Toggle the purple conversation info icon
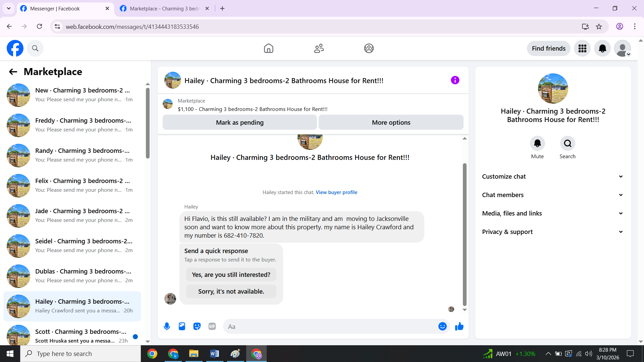Viewport: 644px width, 362px height. click(x=455, y=80)
